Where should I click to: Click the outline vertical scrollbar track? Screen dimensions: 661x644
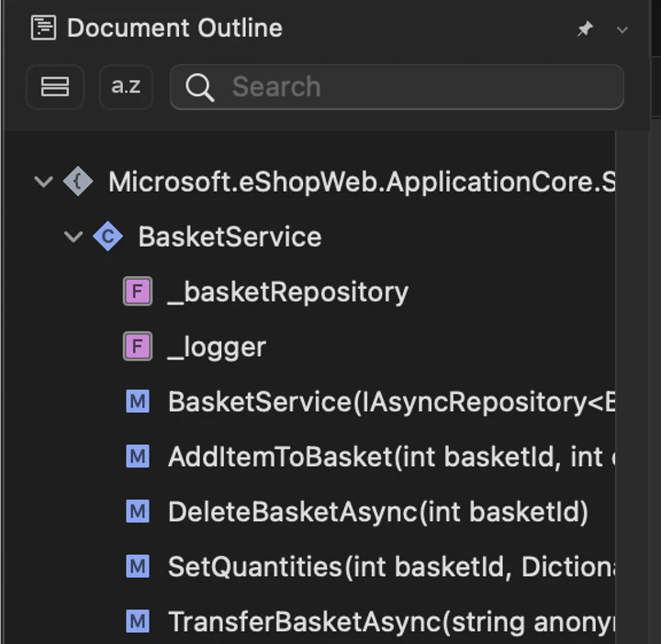tap(632, 387)
